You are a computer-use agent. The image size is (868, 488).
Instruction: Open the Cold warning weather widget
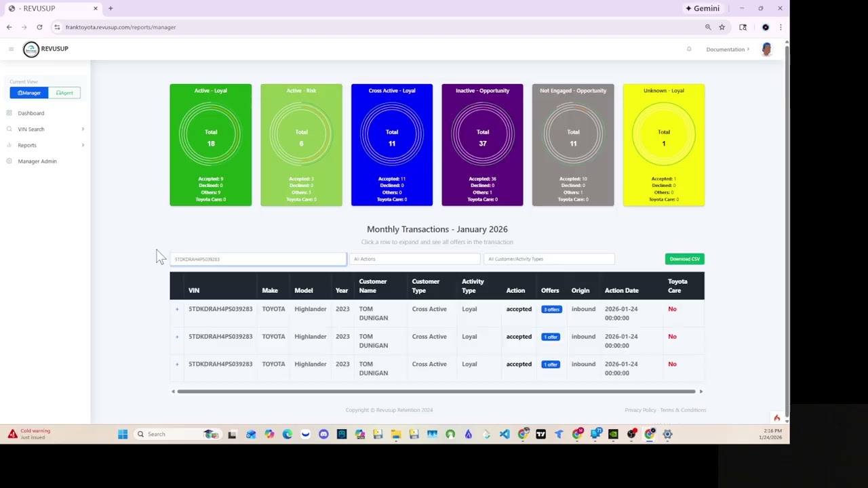click(x=28, y=434)
